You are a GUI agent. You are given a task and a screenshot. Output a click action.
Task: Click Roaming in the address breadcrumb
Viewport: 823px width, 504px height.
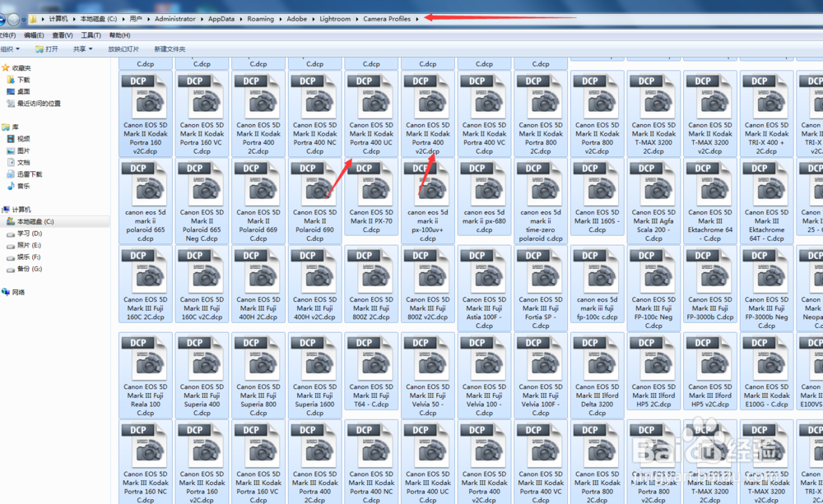point(260,19)
